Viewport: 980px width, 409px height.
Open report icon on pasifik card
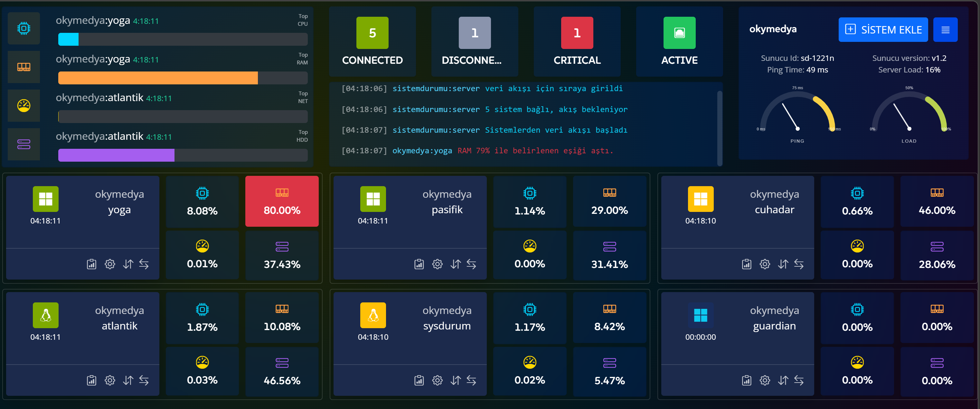click(419, 264)
